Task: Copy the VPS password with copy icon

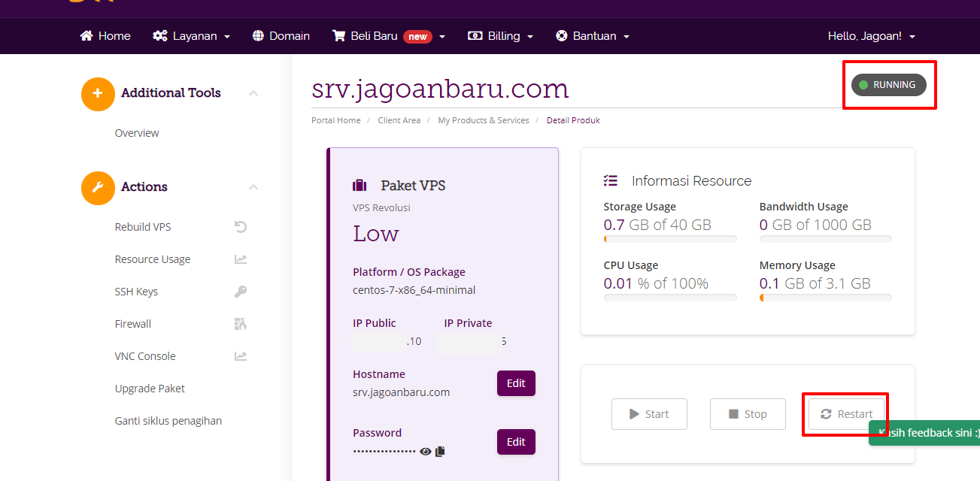Action: click(440, 451)
